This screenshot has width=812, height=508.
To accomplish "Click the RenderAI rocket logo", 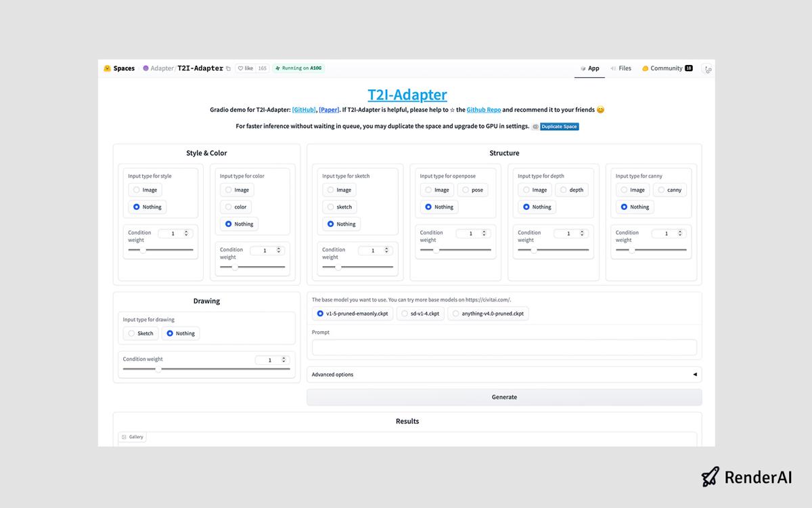I will click(710, 477).
